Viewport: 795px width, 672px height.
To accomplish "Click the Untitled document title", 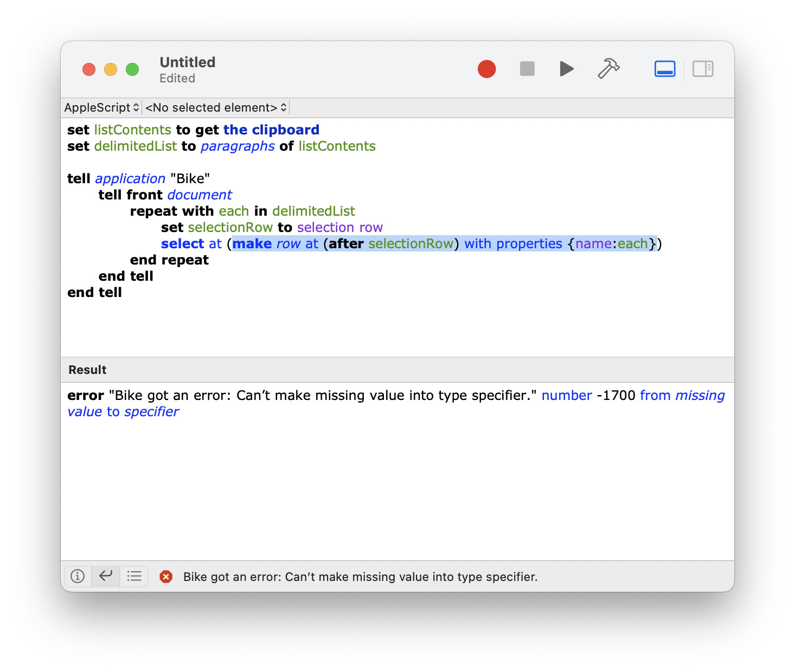I will pyautogui.click(x=188, y=62).
